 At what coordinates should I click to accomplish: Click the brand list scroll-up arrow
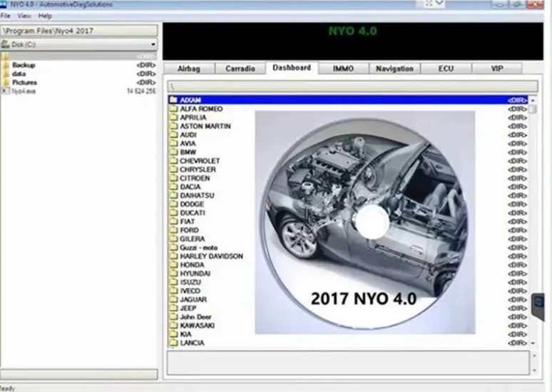click(533, 100)
